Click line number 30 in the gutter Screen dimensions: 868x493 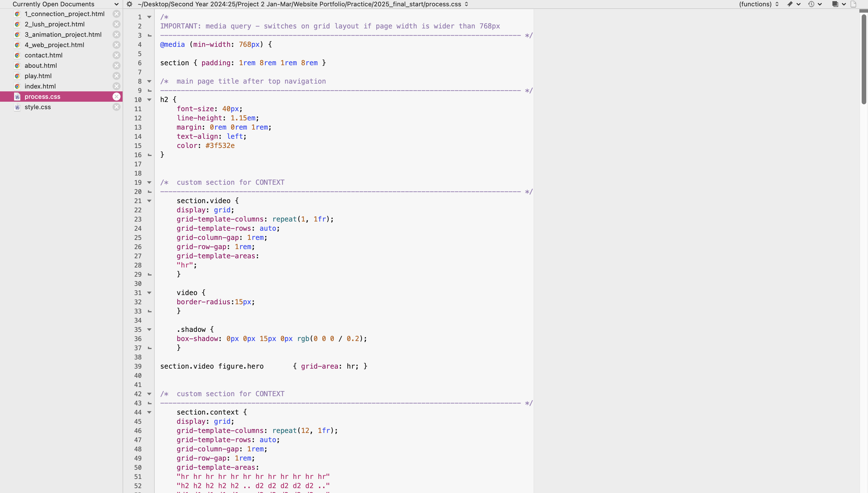pyautogui.click(x=138, y=284)
